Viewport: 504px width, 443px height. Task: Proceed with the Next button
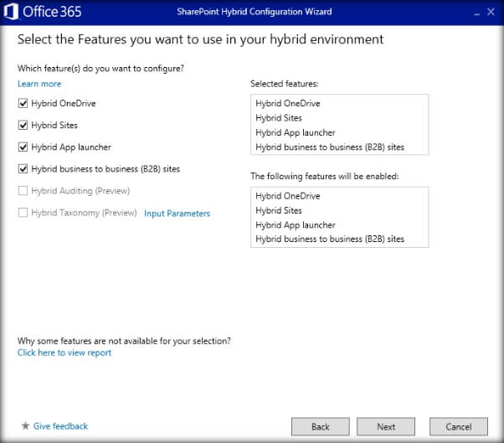point(386,426)
